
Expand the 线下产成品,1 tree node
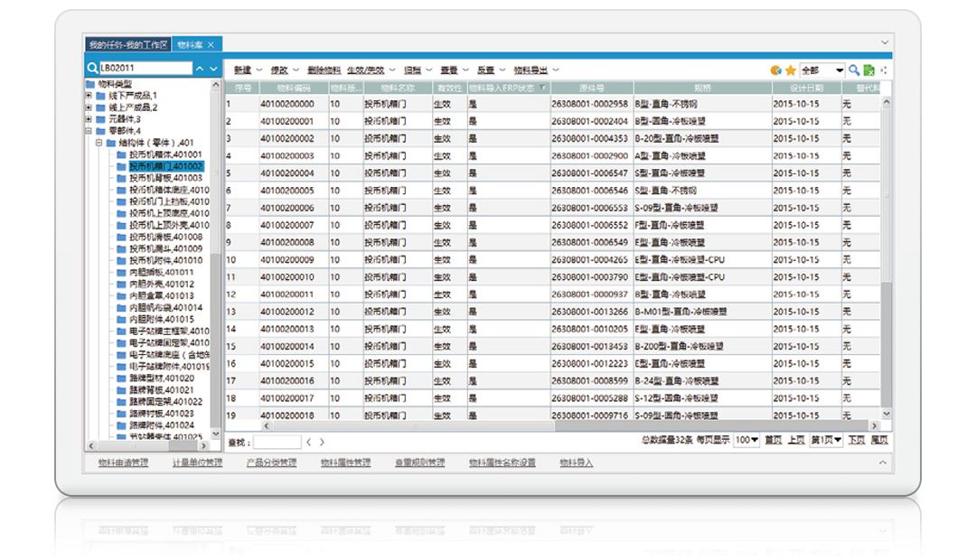[89, 96]
